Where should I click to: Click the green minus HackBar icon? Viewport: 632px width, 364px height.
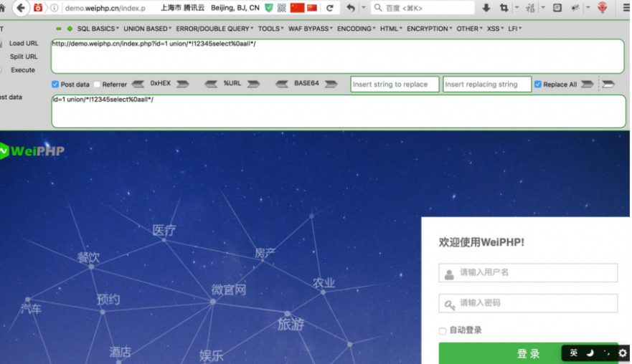pyautogui.click(x=59, y=29)
